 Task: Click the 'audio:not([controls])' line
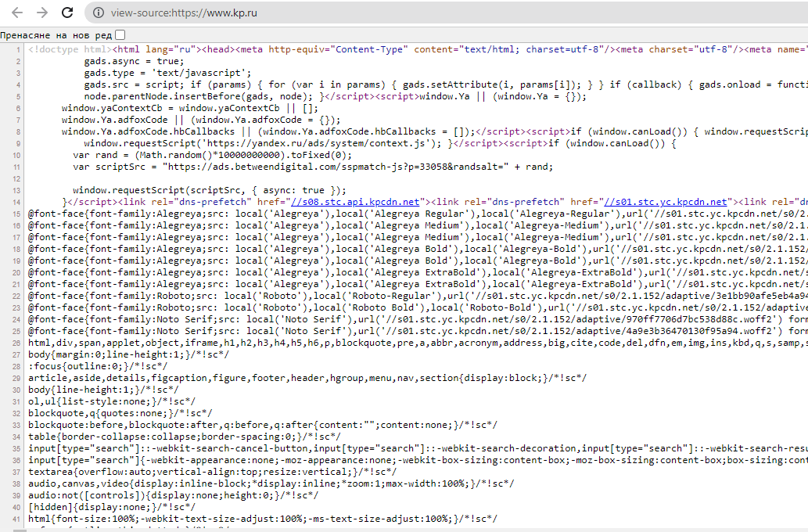click(x=173, y=496)
